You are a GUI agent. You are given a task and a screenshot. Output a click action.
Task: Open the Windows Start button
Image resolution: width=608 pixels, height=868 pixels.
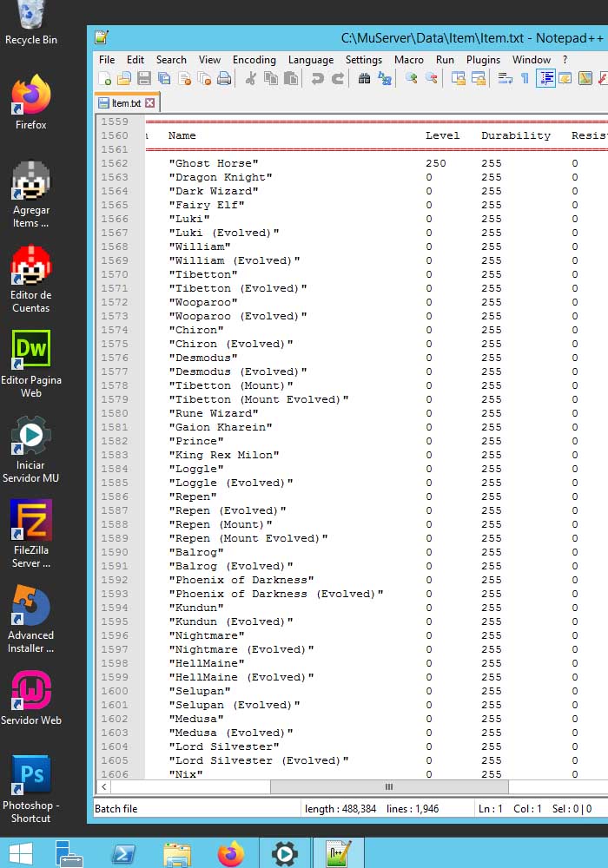pos(21,853)
